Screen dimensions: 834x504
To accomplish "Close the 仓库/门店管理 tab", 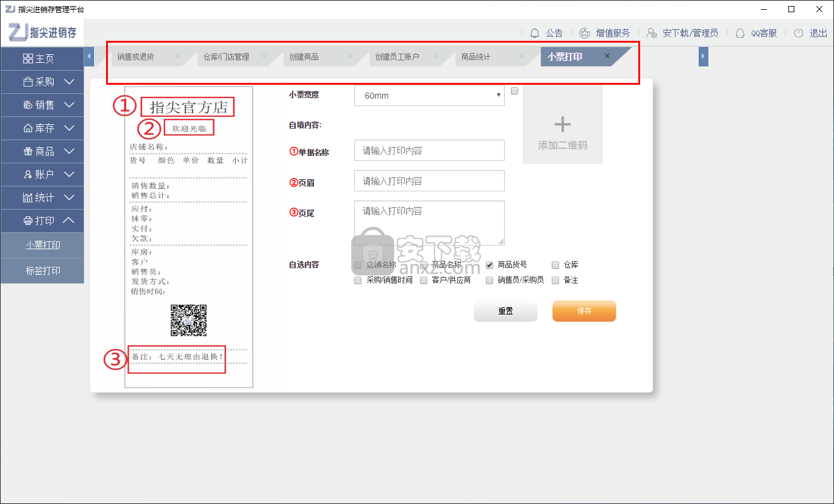I will [x=264, y=56].
